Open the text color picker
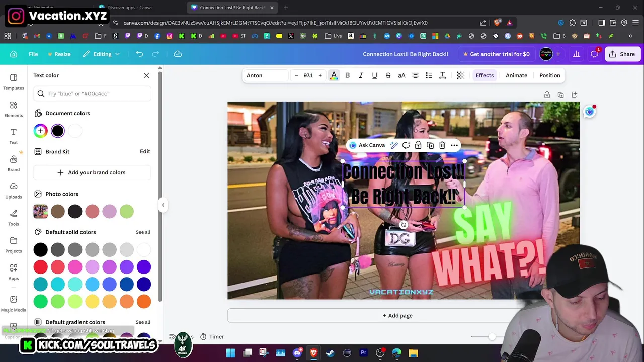Image resolution: width=644 pixels, height=362 pixels. (334, 75)
